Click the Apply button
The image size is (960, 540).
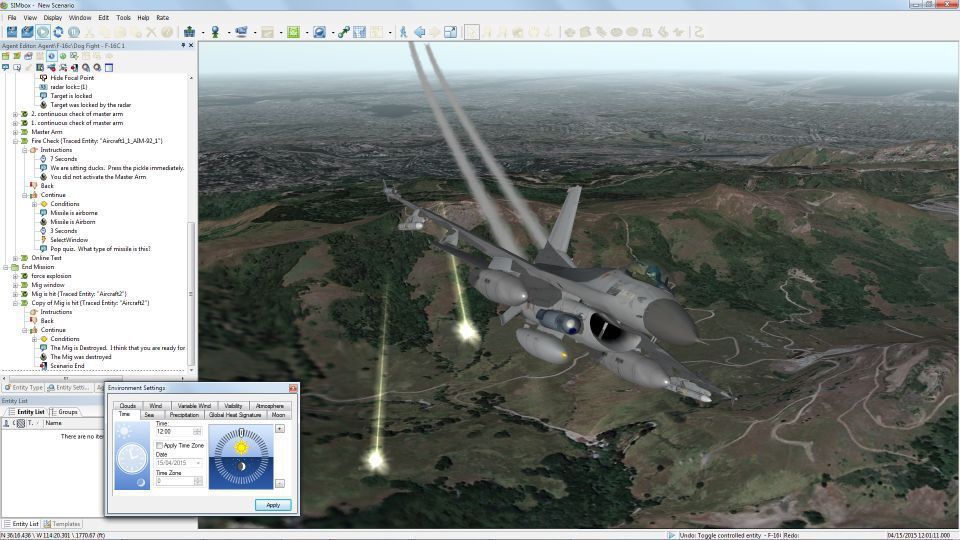tap(273, 505)
